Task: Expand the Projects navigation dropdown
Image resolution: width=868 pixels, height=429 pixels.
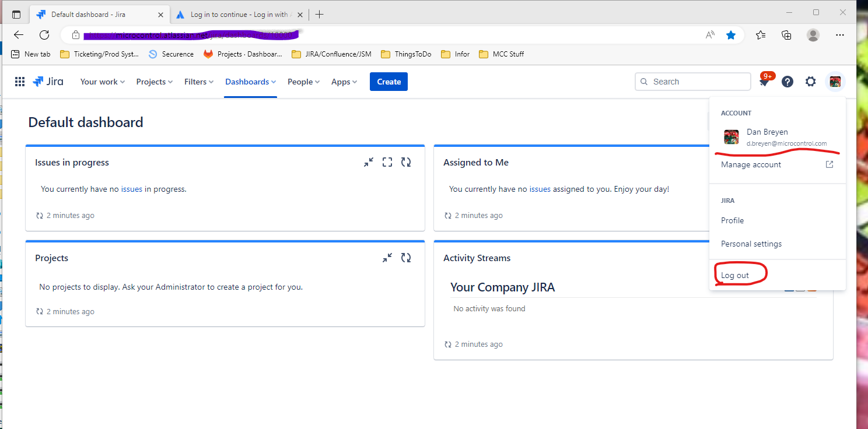Action: tap(155, 82)
